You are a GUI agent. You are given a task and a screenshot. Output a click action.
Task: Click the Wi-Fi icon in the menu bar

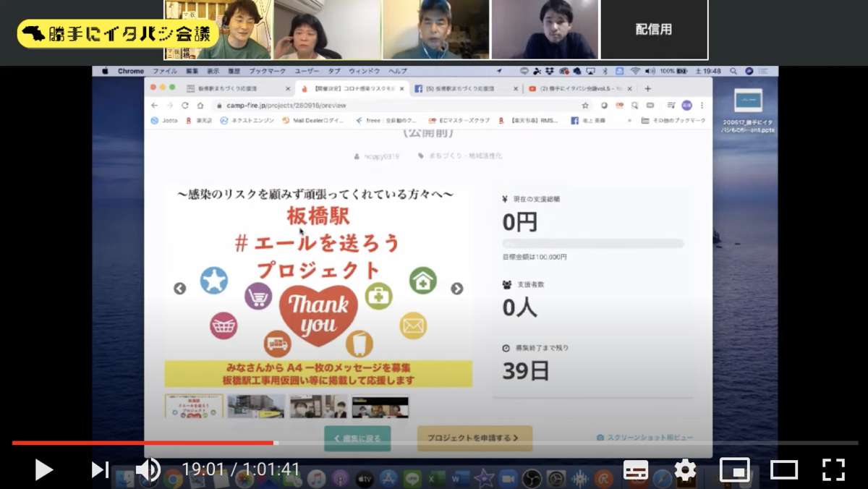click(x=634, y=71)
